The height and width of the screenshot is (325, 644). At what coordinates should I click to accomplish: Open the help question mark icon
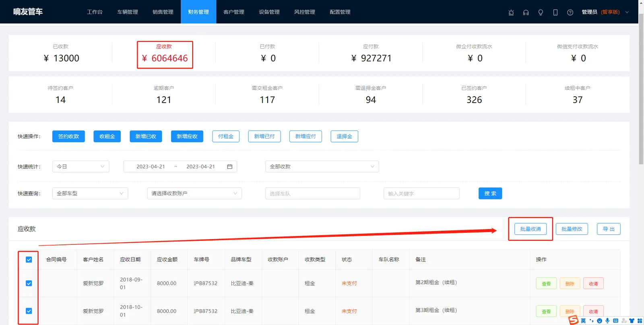pos(570,12)
